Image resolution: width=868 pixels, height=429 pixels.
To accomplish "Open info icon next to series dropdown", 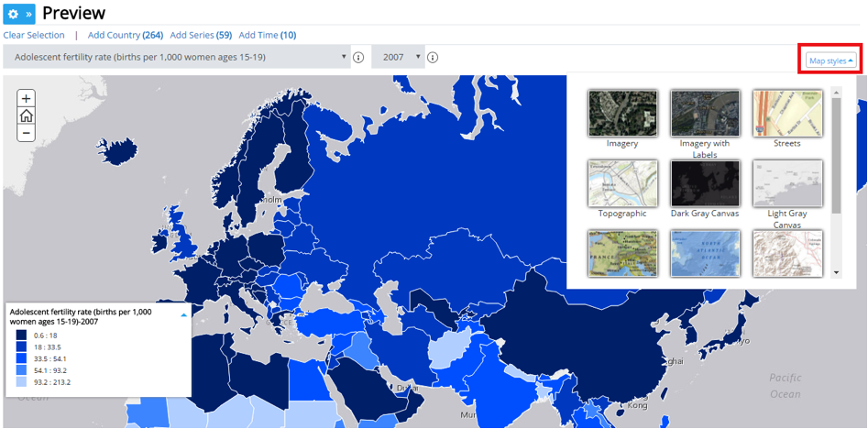I will coord(358,58).
